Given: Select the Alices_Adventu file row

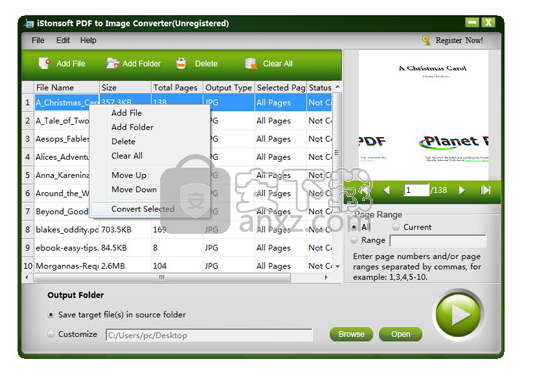Looking at the screenshot, I should (178, 157).
